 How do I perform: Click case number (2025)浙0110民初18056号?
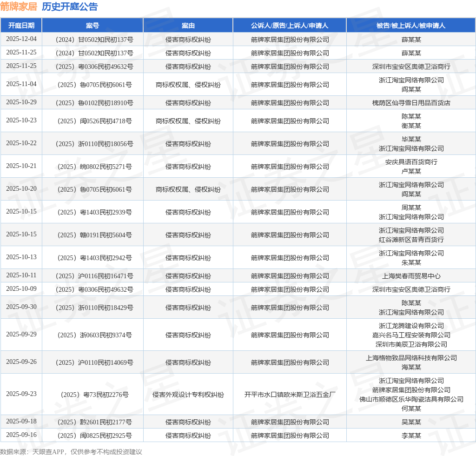tap(94, 144)
